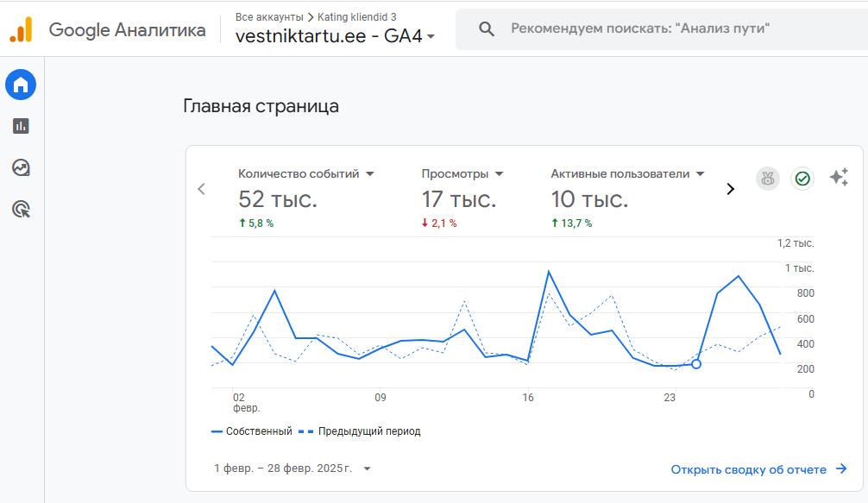Open the Home icon in sidebar
The height and width of the screenshot is (503, 868).
click(21, 85)
